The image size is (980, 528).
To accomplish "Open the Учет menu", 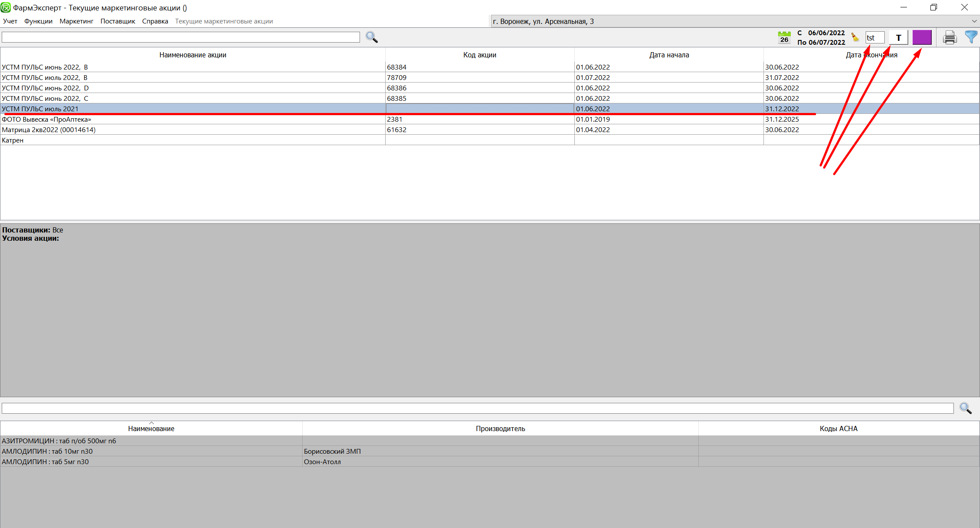I will tap(10, 21).
